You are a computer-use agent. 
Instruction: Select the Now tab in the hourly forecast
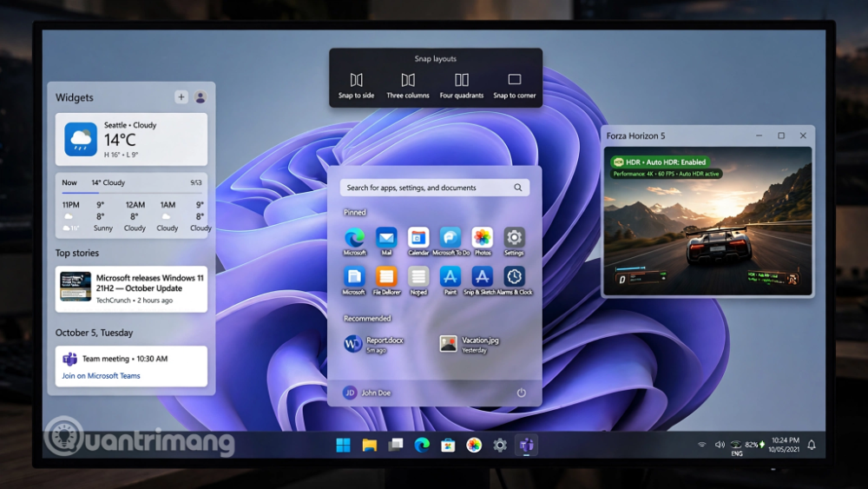point(69,182)
